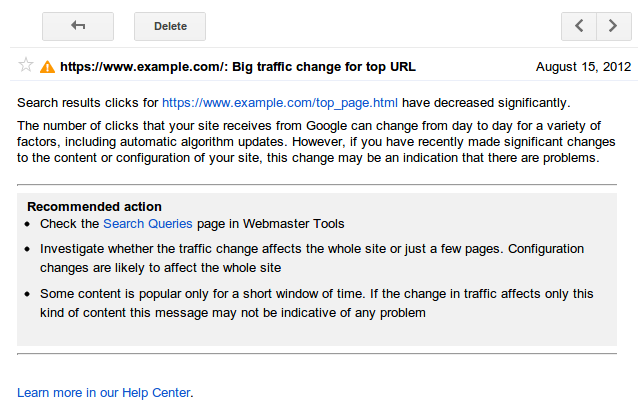
Task: Go to next message with right chevron
Action: [613, 26]
